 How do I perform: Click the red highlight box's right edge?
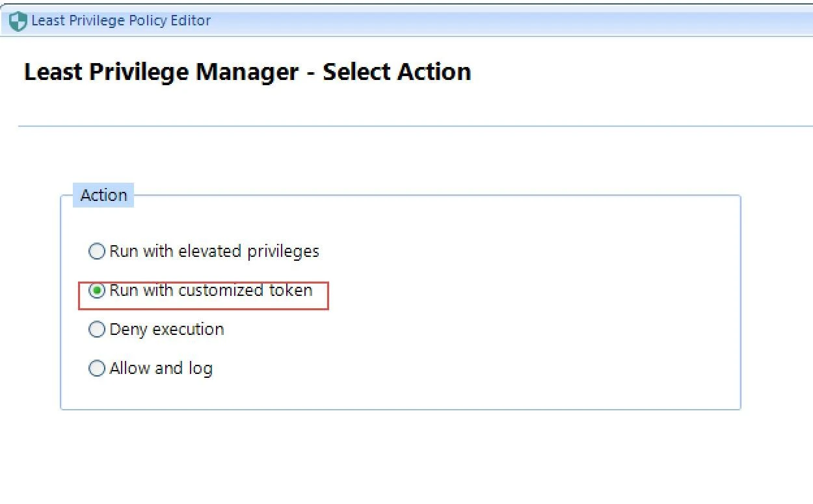[x=328, y=296]
